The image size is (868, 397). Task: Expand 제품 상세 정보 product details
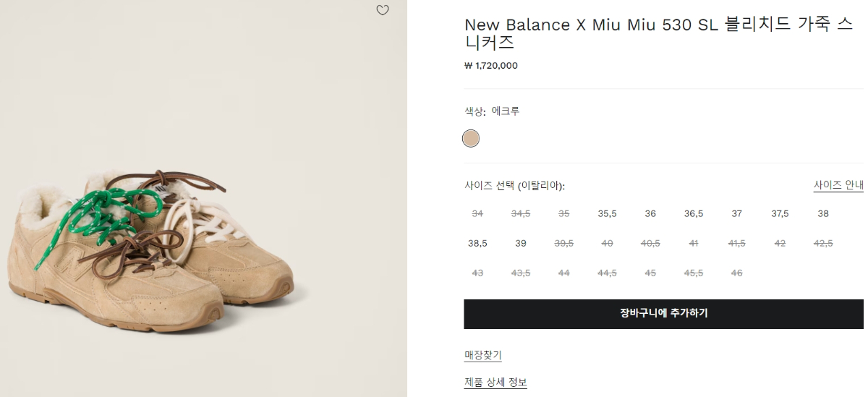point(495,382)
